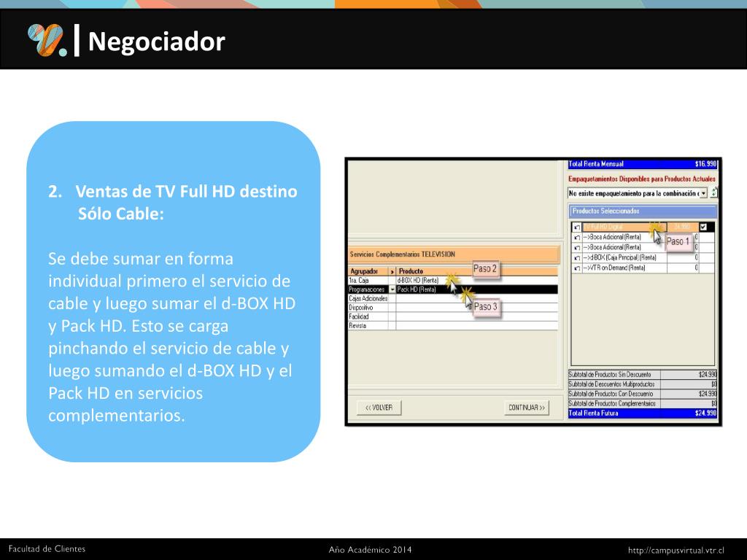Click Subtotal de Productos Con Descuento row
747x560 pixels.
pos(642,394)
